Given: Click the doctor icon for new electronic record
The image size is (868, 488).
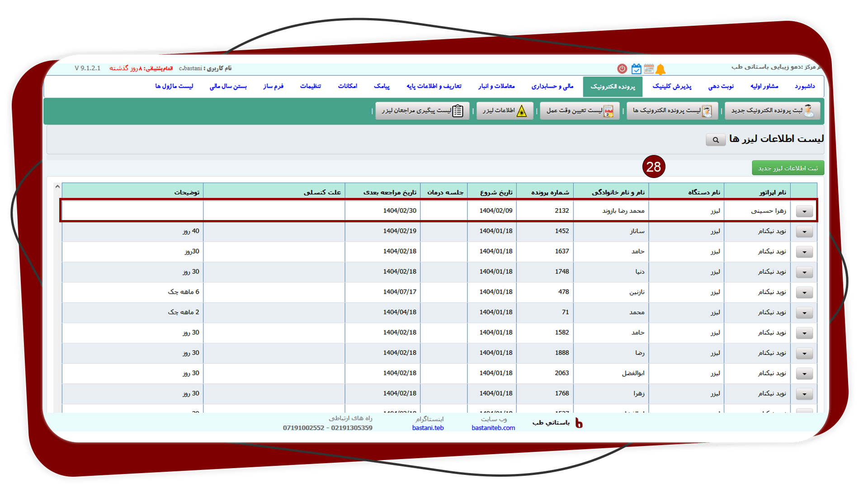Looking at the screenshot, I should pyautogui.click(x=809, y=111).
